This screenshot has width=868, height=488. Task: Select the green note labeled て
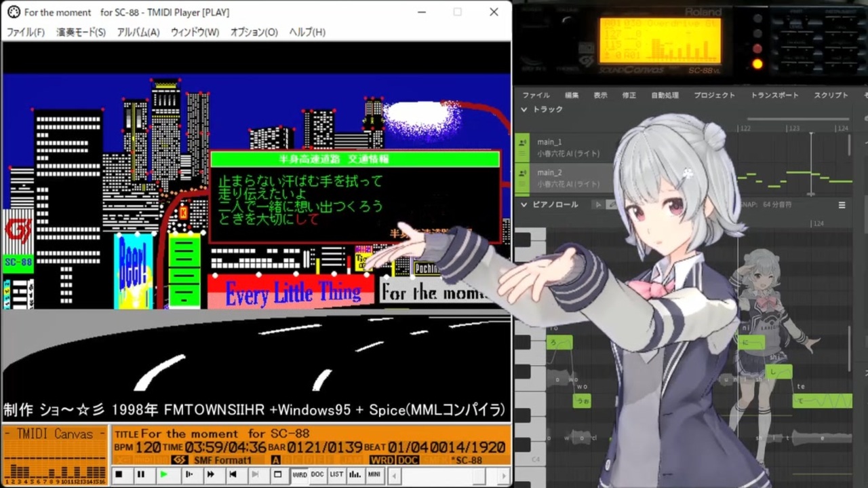coord(822,400)
